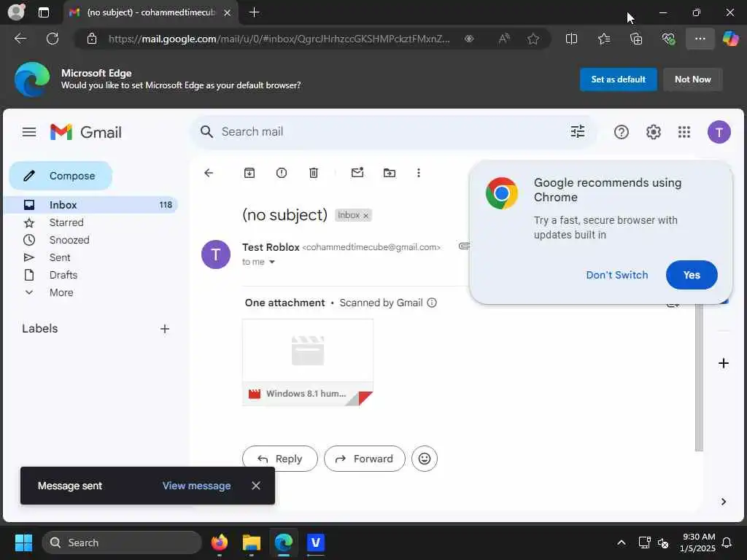The width and height of the screenshot is (747, 560).
Task: Open Copilot in Edge sidebar
Action: pyautogui.click(x=730, y=39)
